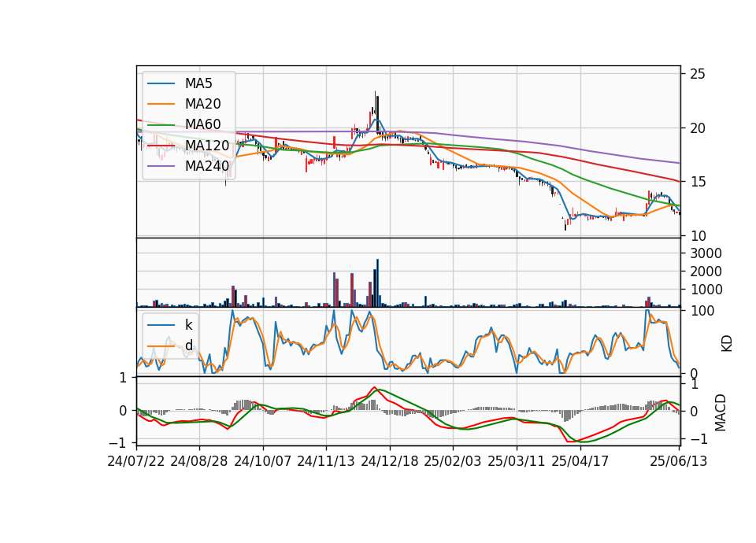This screenshot has width=756, height=543.
Task: Click the MA240 legend label
Action: pyautogui.click(x=207, y=166)
